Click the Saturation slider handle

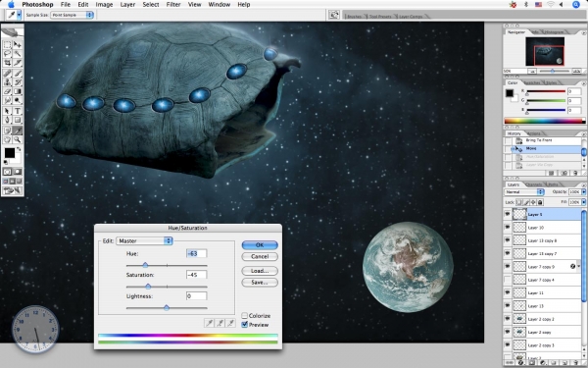click(x=148, y=287)
